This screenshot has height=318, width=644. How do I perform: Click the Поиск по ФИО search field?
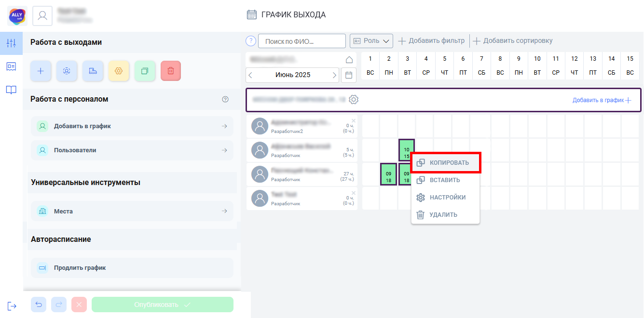[302, 41]
